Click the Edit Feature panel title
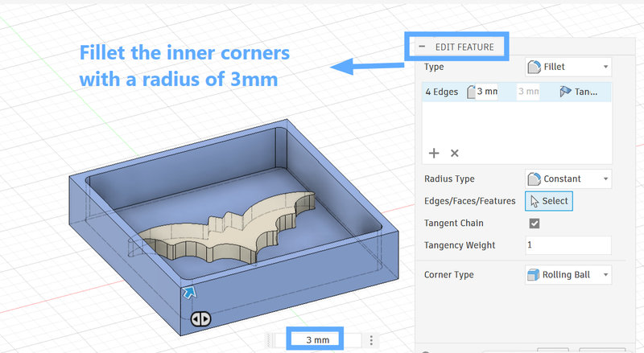The width and height of the screenshot is (644, 353). tap(464, 47)
